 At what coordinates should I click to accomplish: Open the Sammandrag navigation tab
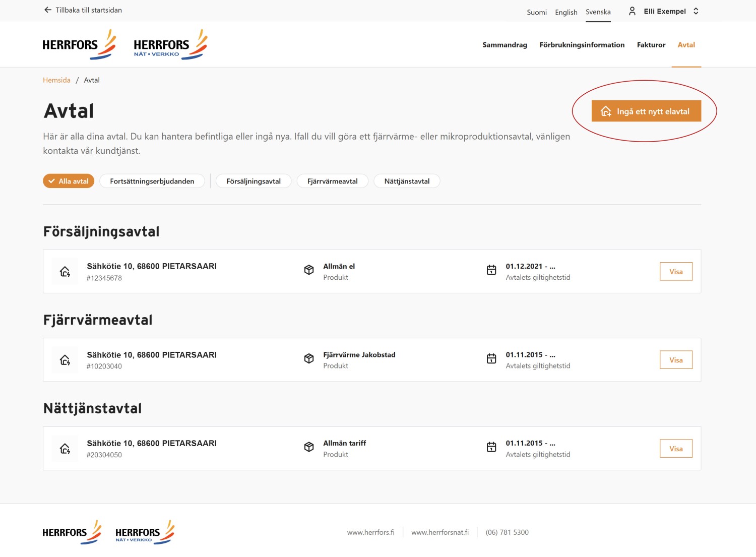505,45
